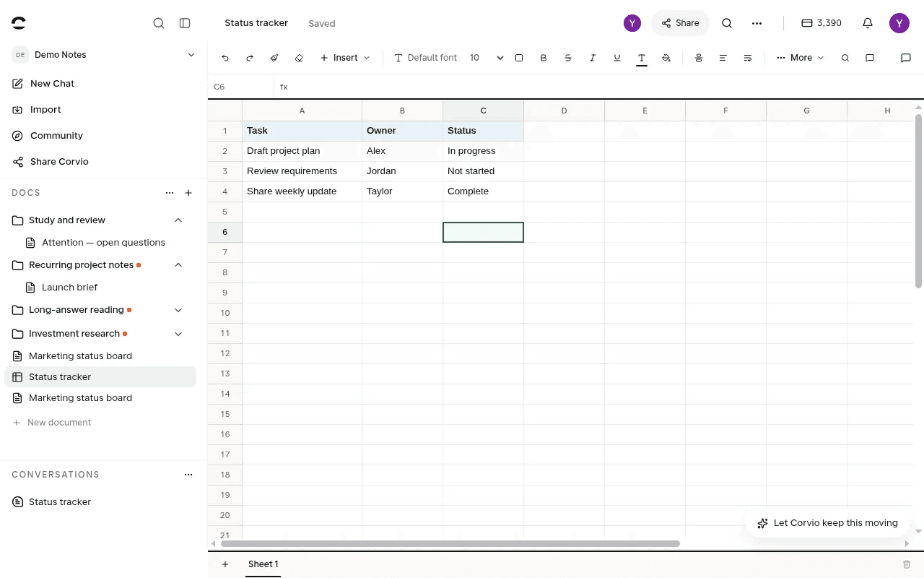This screenshot has width=924, height=578.
Task: Toggle the sidebar panel icon
Action: click(185, 23)
